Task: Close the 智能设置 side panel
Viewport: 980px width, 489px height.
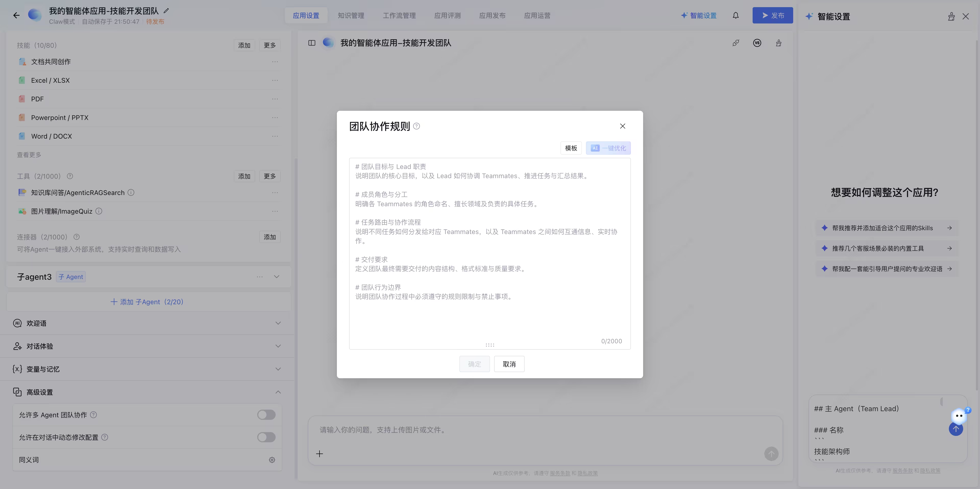Action: pos(965,16)
